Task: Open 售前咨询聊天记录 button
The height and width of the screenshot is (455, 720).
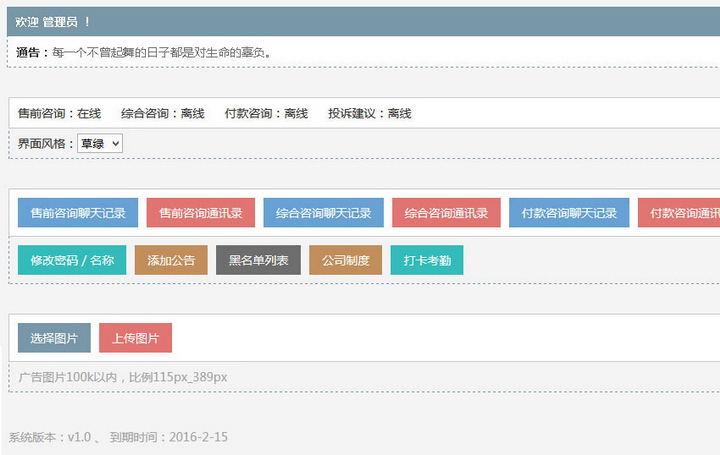Action: coord(78,213)
